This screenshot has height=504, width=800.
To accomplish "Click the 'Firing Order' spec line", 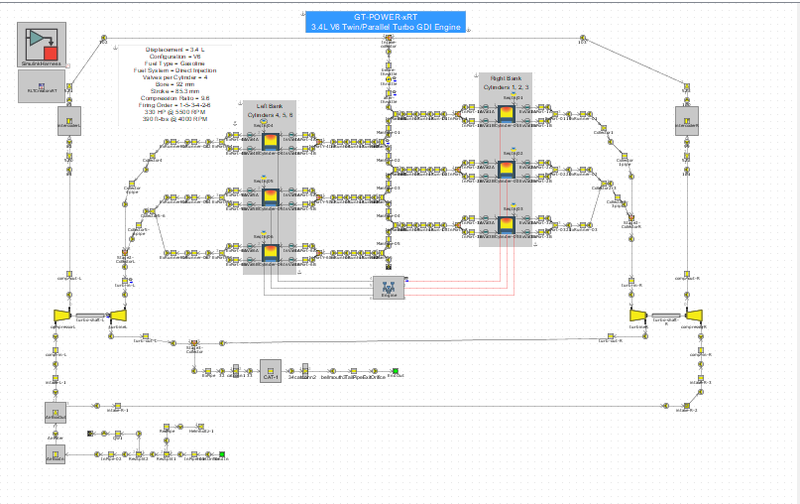I will [174, 105].
